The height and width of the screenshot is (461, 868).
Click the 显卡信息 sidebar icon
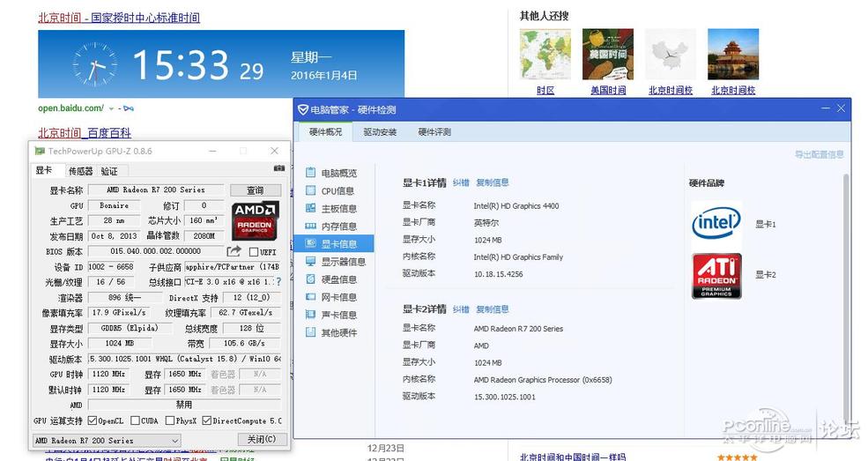point(310,243)
